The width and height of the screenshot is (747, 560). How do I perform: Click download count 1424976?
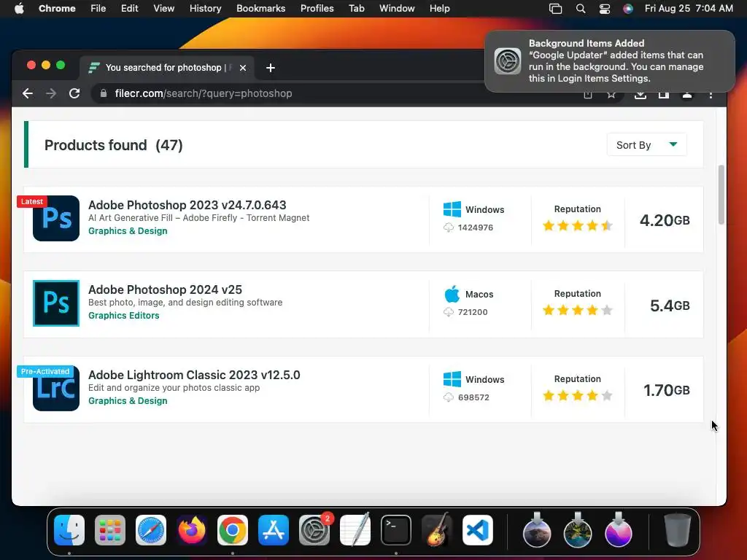click(x=476, y=227)
